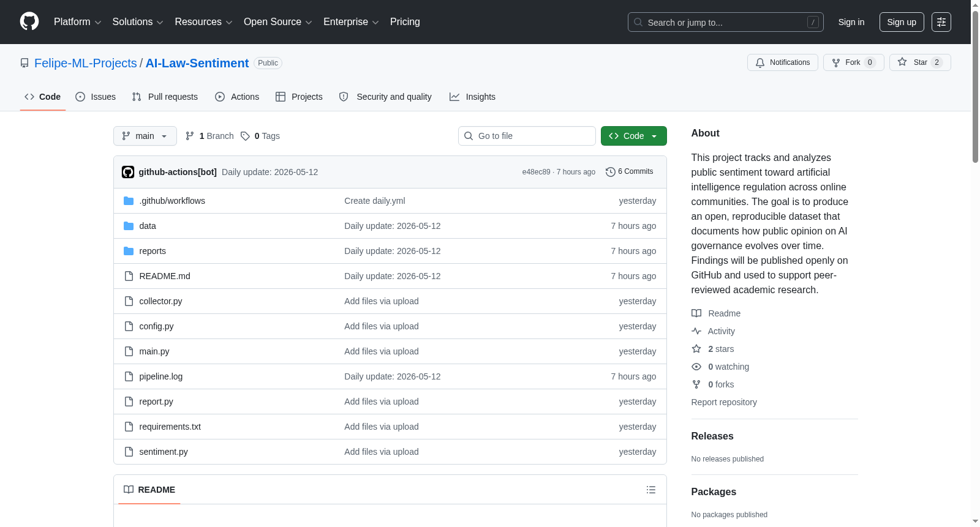This screenshot has height=527, width=980.
Task: Open the Insights tab
Action: point(472,97)
